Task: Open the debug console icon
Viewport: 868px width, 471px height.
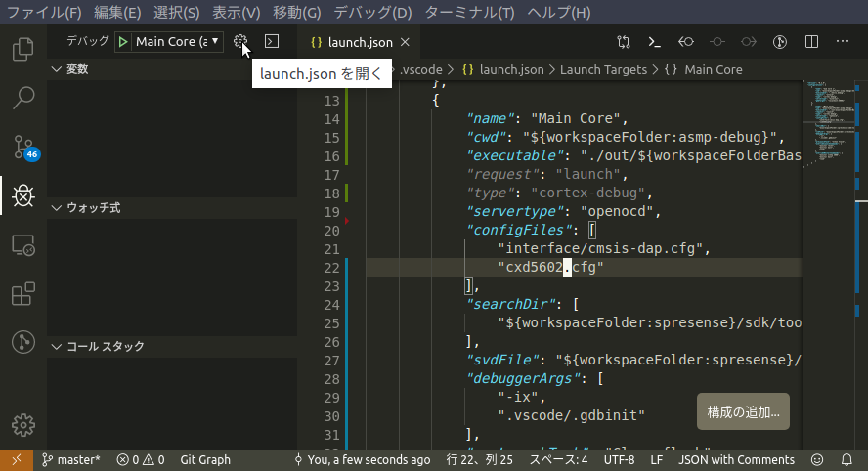Action: 273,41
